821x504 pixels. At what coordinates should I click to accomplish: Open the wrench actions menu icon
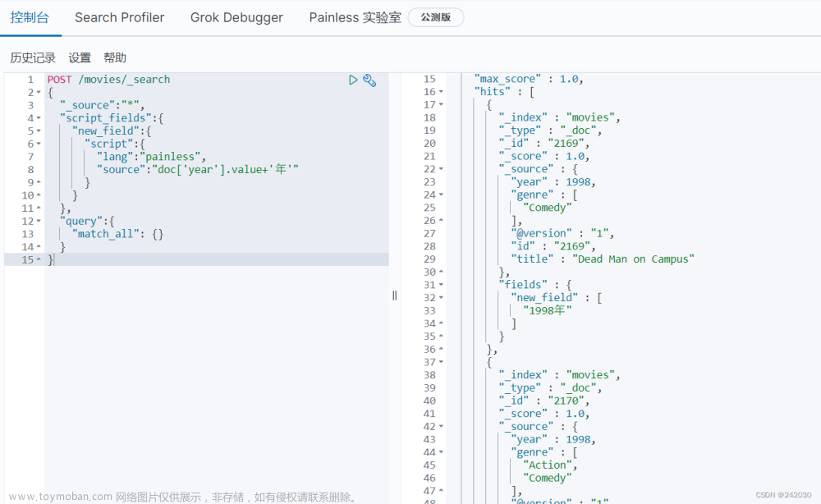pyautogui.click(x=369, y=80)
